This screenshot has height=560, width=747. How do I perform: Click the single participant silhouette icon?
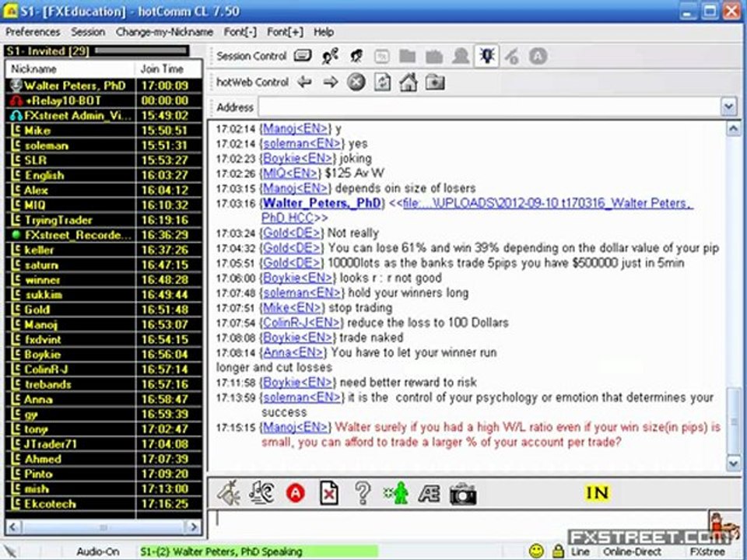tap(356, 56)
